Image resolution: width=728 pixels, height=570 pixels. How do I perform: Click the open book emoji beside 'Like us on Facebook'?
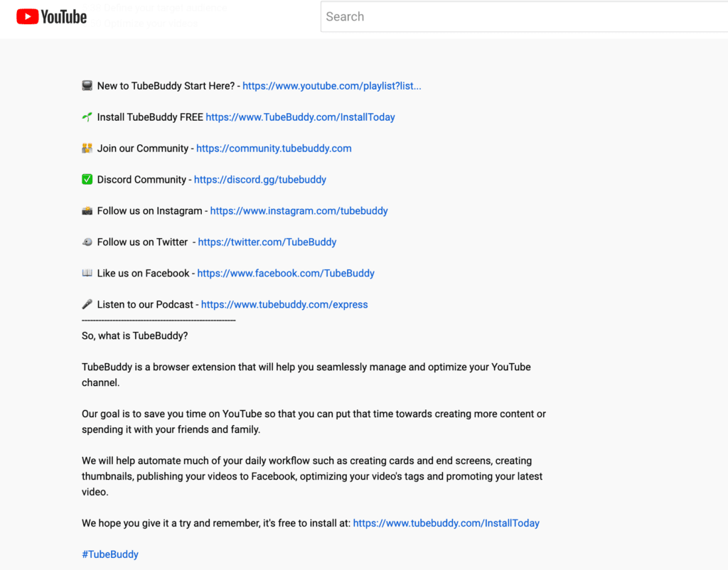[87, 274]
